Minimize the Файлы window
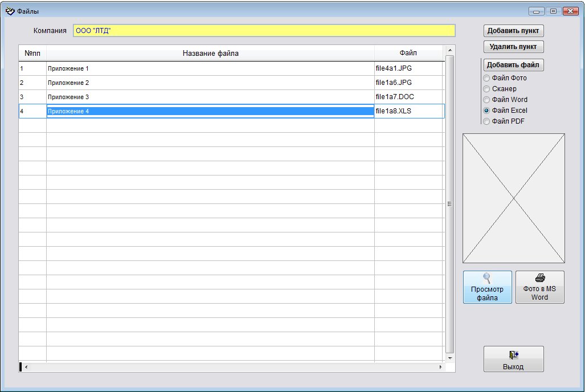This screenshot has height=392, width=585. coord(536,11)
